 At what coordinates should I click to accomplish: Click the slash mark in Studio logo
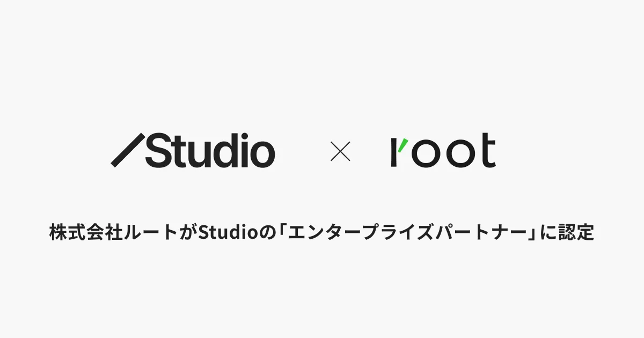point(128,150)
